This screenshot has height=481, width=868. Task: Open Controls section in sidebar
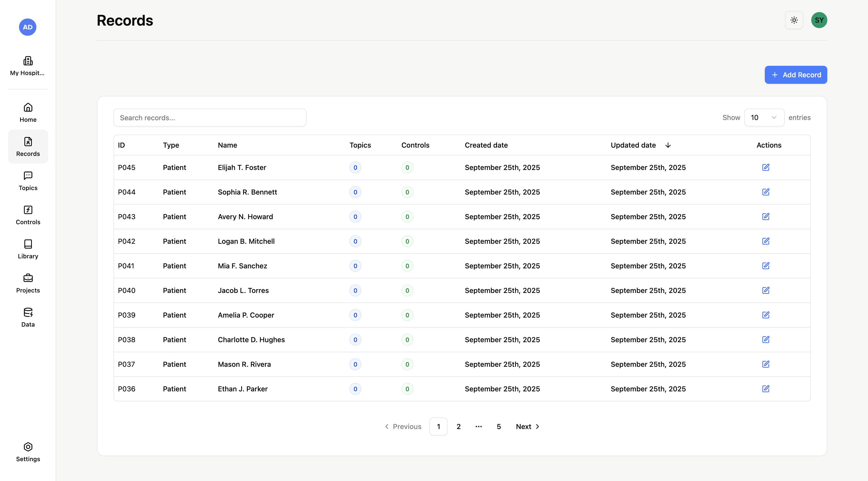(28, 215)
